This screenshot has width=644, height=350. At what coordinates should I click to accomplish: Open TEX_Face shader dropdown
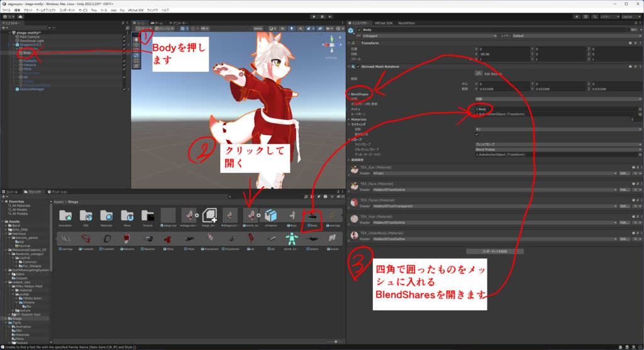point(494,190)
